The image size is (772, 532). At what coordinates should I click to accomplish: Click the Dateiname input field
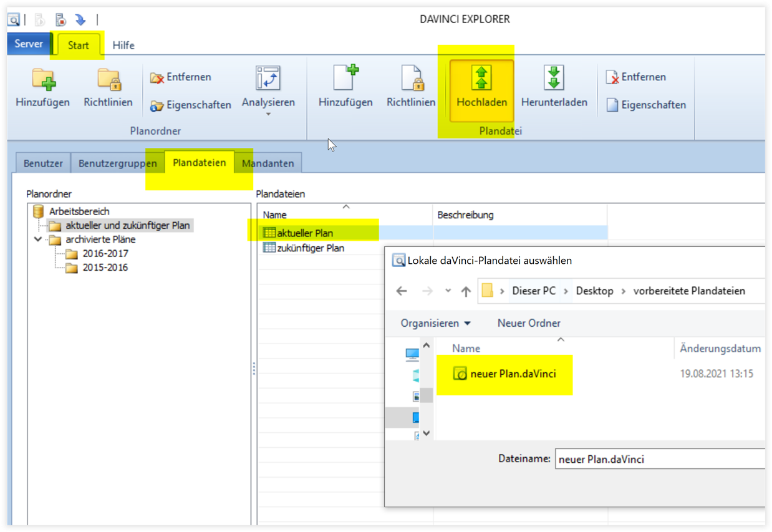(658, 459)
